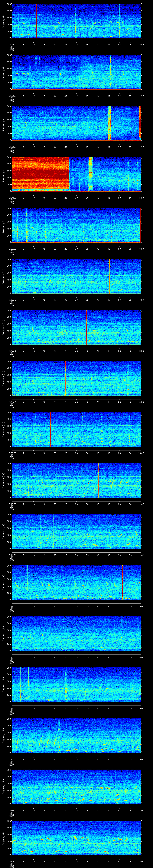
Task: Click the 10:03:00 start time label
Action: pos(12,147)
